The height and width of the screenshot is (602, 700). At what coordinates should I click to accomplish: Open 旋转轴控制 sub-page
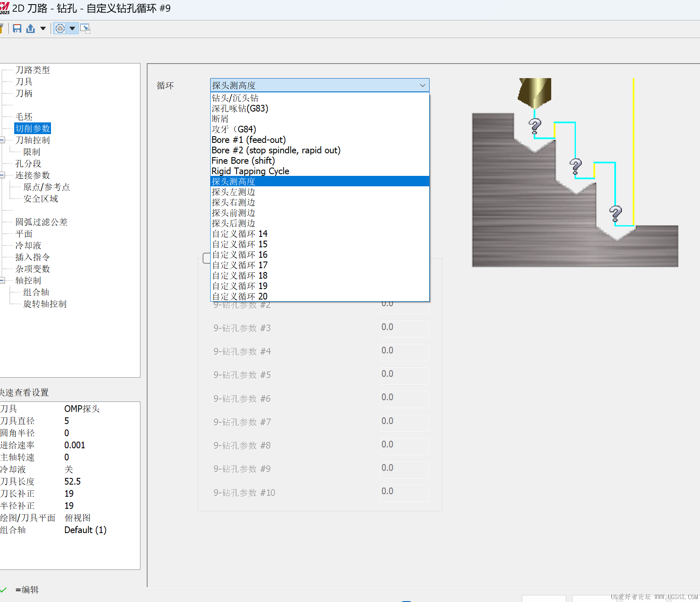pos(45,304)
